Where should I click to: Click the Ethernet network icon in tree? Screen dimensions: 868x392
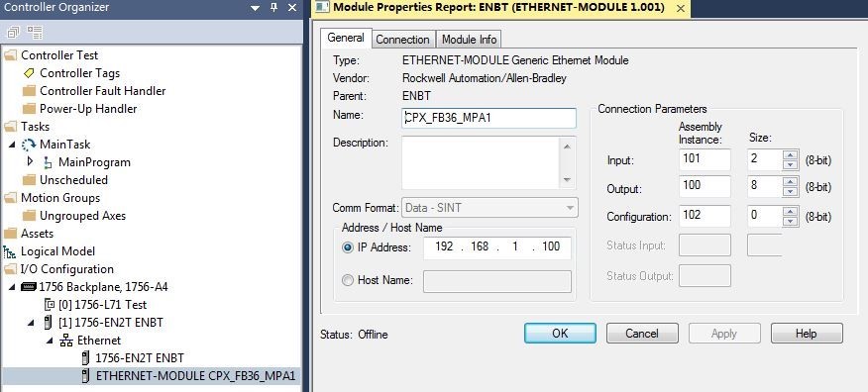click(x=66, y=341)
